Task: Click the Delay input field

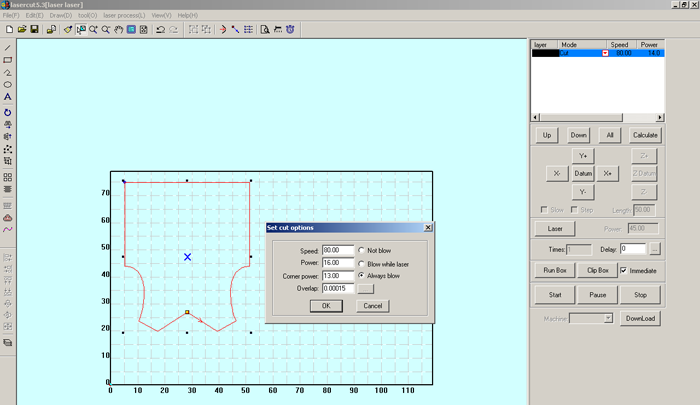Action: (633, 249)
